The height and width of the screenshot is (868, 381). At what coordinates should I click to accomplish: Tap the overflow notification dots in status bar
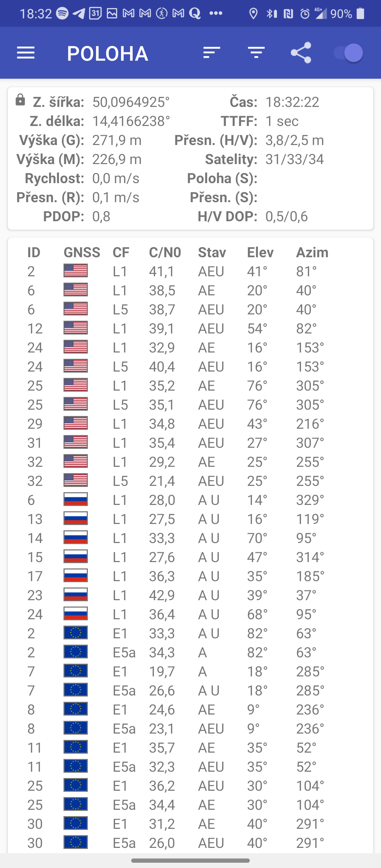tap(216, 14)
